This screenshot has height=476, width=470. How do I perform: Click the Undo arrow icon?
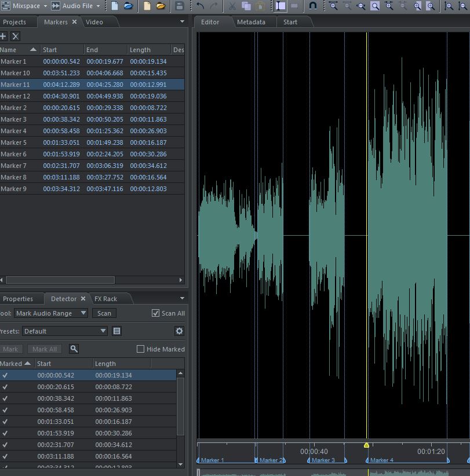click(201, 6)
